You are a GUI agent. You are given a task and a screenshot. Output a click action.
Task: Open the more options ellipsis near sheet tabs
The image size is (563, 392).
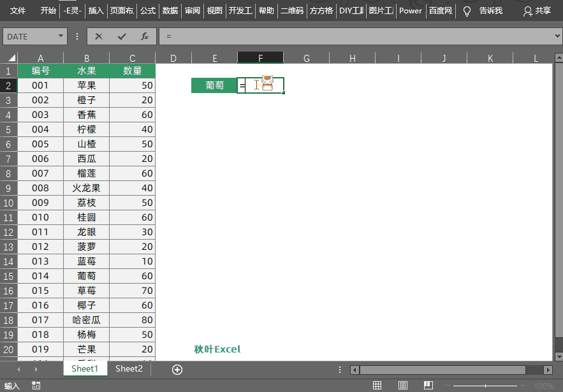point(339,369)
